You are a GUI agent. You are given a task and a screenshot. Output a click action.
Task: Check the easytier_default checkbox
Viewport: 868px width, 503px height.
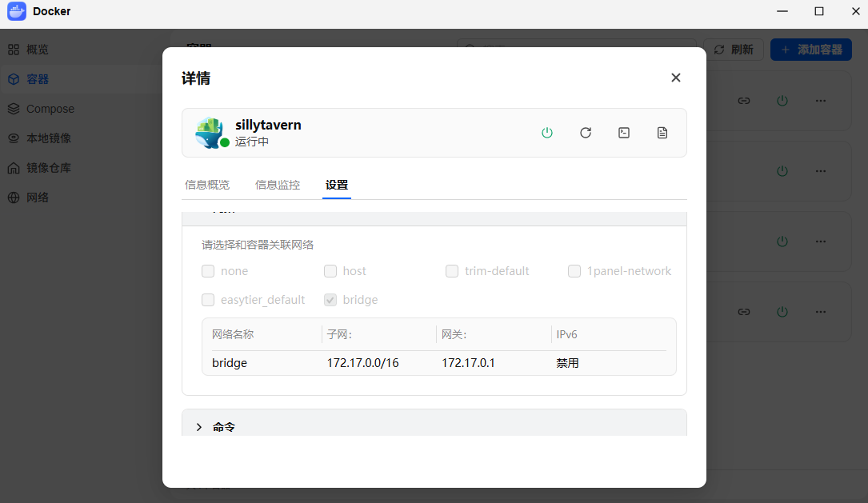tap(208, 300)
